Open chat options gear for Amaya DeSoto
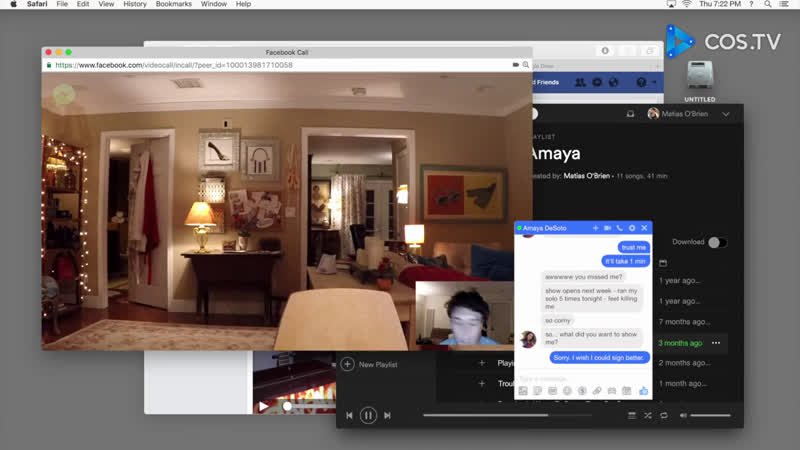This screenshot has height=450, width=800. pos(632,228)
